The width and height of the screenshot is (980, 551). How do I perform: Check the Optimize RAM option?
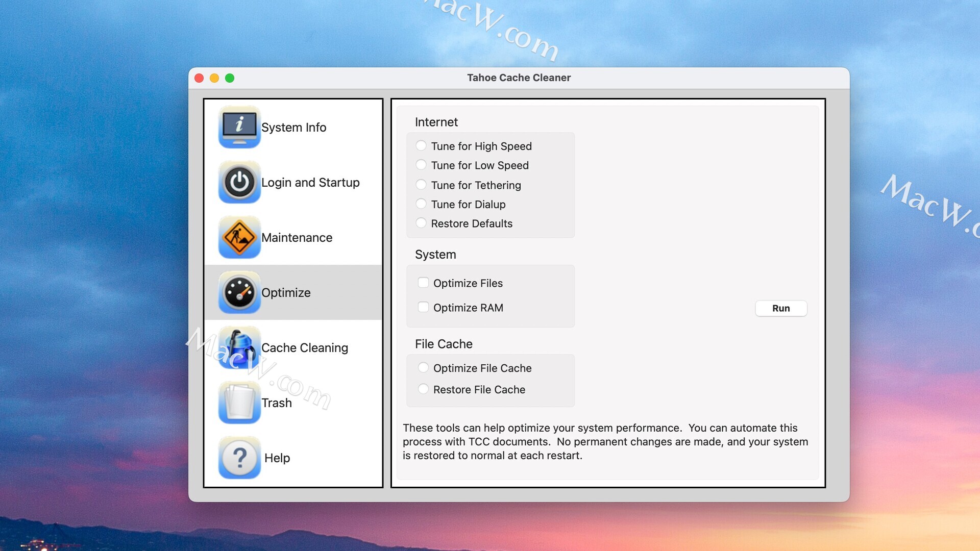423,307
